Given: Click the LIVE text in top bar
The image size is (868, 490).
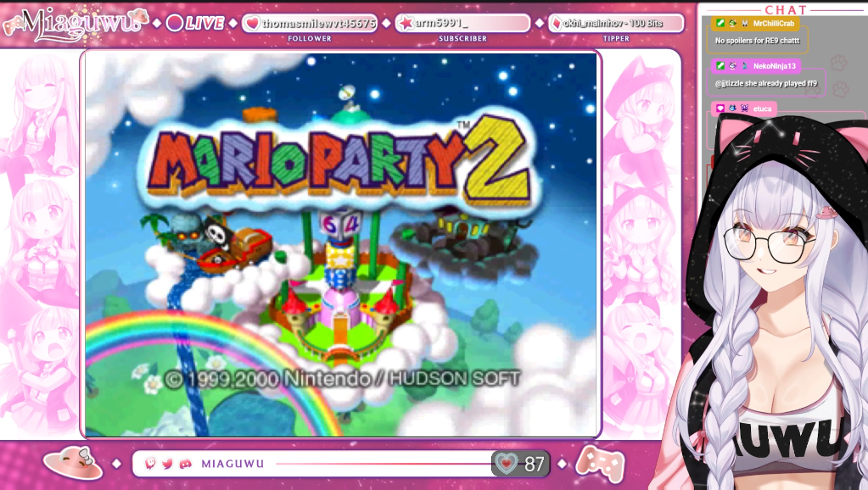Looking at the screenshot, I should pyautogui.click(x=204, y=23).
